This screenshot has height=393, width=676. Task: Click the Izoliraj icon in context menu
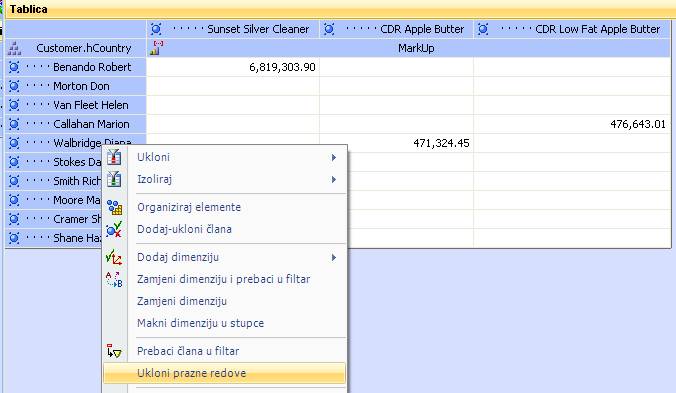tap(114, 179)
